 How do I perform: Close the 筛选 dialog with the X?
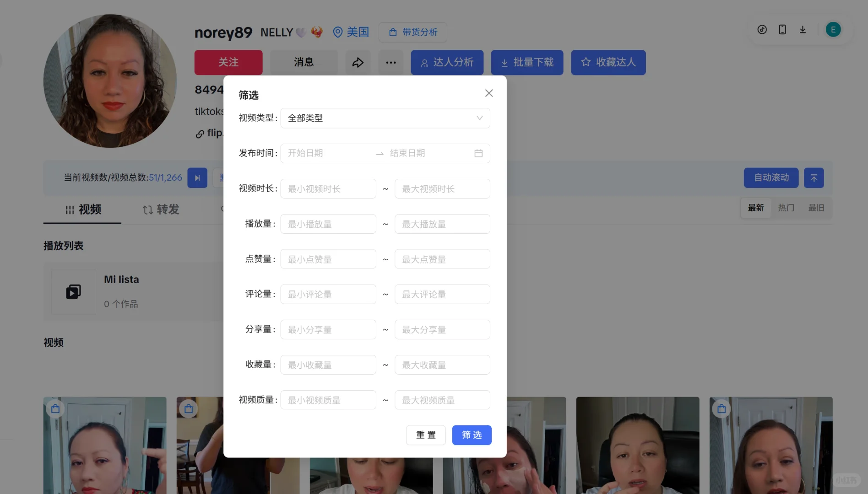(488, 93)
